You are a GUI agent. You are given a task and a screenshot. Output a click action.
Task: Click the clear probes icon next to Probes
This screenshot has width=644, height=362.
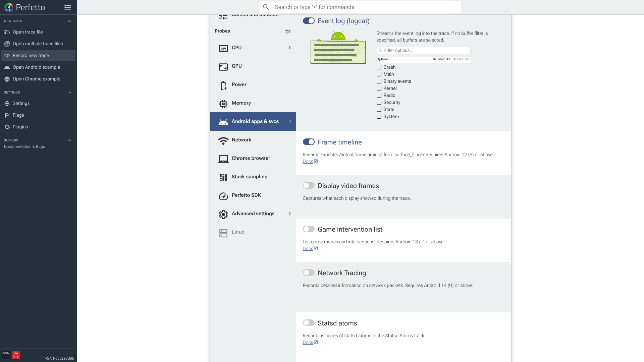[x=288, y=32]
